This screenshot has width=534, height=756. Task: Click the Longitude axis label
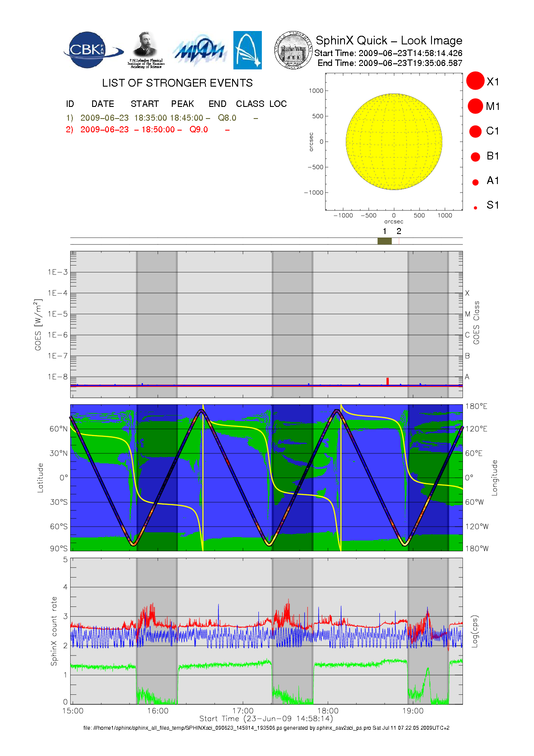[494, 478]
